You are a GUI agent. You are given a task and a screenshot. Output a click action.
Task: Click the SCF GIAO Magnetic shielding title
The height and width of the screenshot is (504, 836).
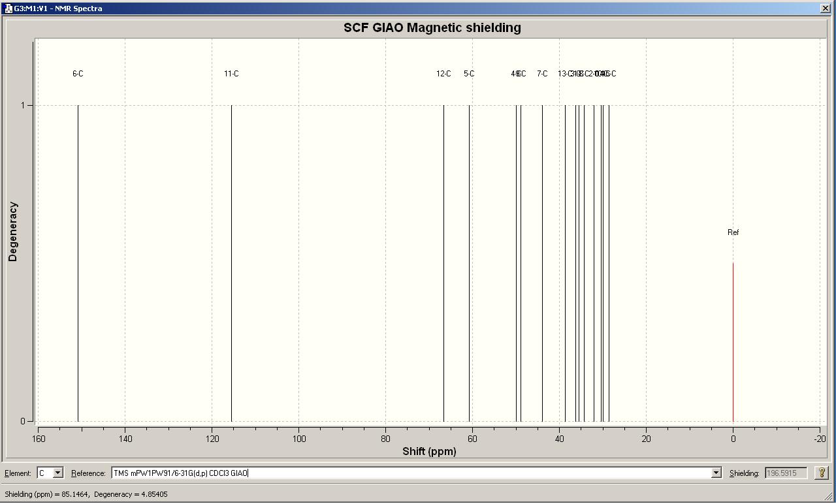[x=432, y=28]
